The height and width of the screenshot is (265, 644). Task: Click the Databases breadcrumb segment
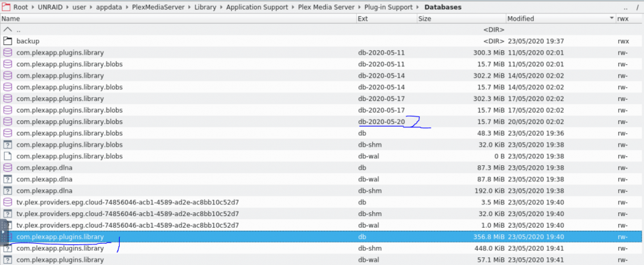[443, 7]
